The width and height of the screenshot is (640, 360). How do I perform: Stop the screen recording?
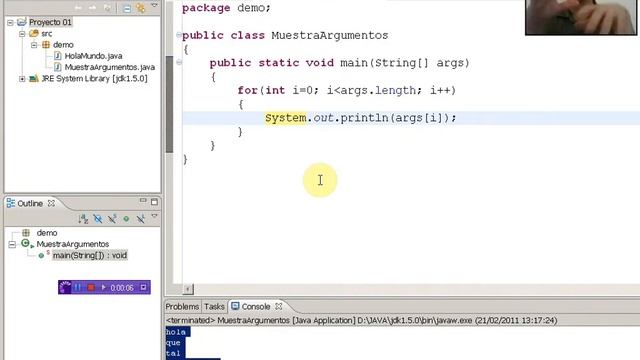[91, 287]
